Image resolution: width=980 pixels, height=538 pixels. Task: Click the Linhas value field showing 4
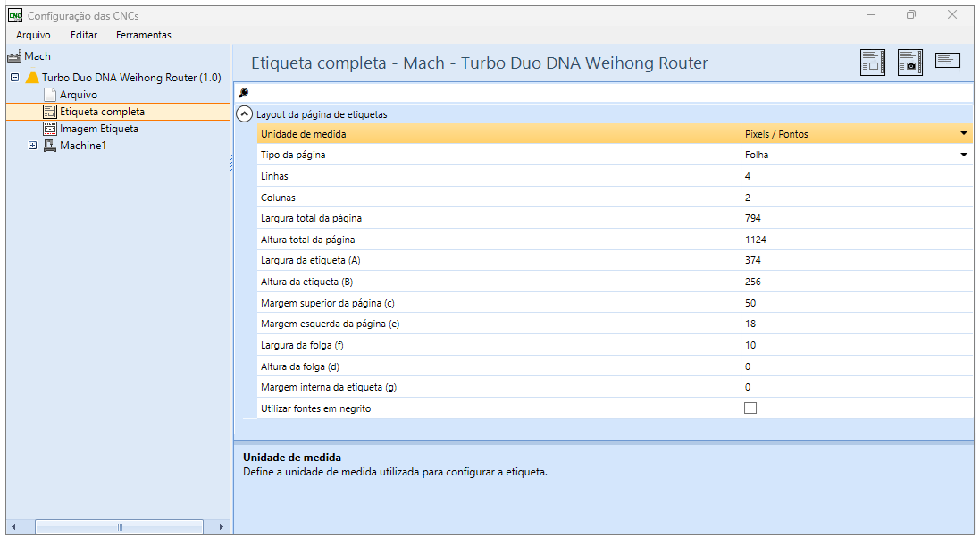pyautogui.click(x=856, y=176)
